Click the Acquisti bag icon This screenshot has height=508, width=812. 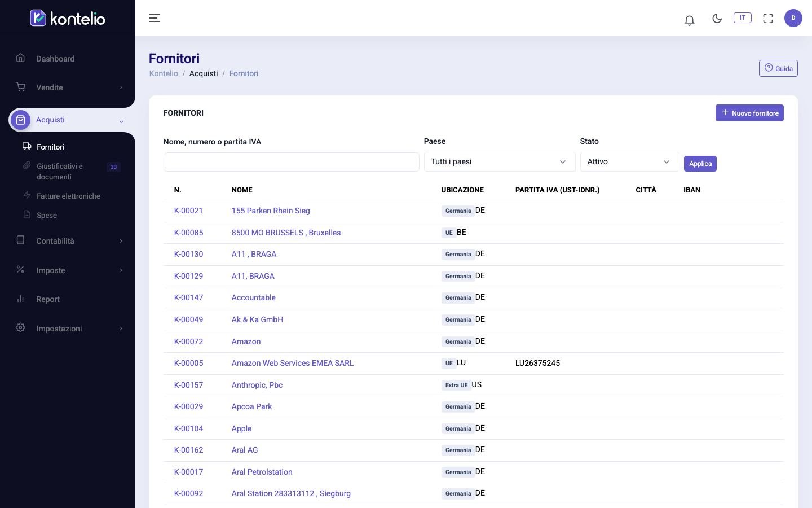click(x=21, y=120)
